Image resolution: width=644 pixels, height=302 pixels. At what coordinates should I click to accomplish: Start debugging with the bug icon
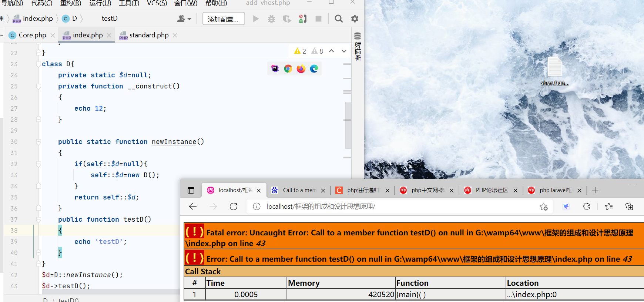point(271,19)
